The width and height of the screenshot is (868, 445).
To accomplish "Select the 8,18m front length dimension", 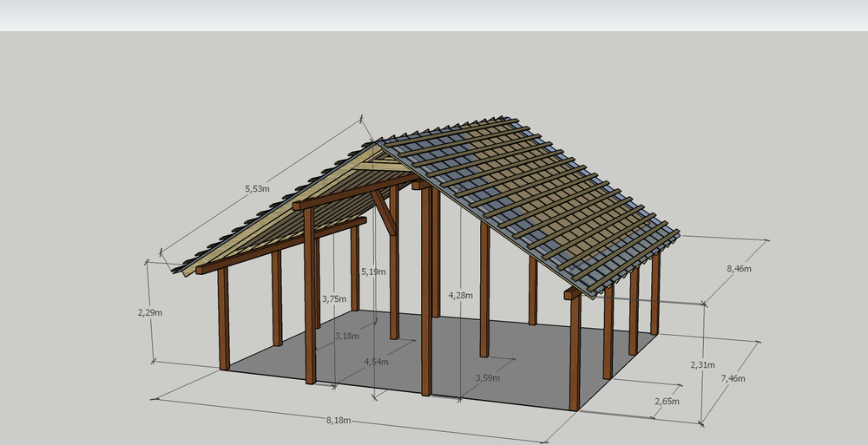I will (x=339, y=420).
